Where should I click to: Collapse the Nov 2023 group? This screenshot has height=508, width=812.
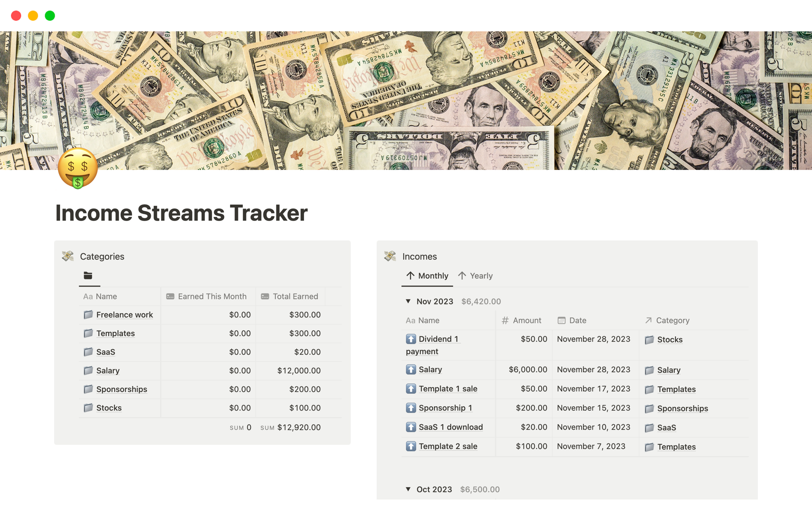[408, 301]
